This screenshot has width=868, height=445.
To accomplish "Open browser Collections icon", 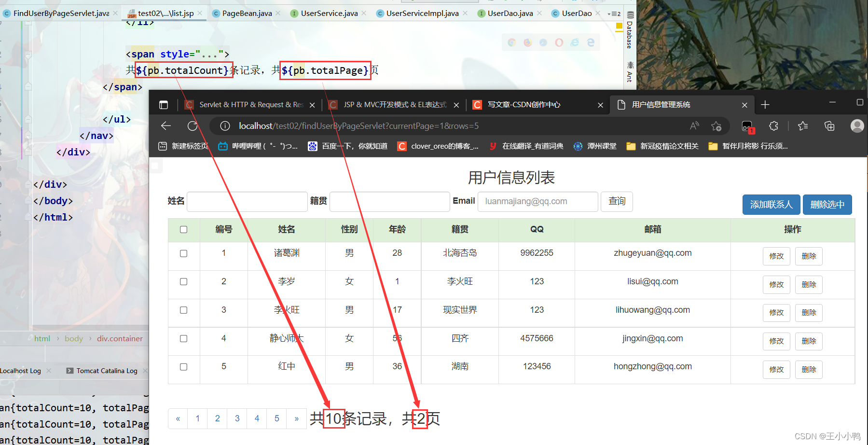I will click(x=829, y=126).
